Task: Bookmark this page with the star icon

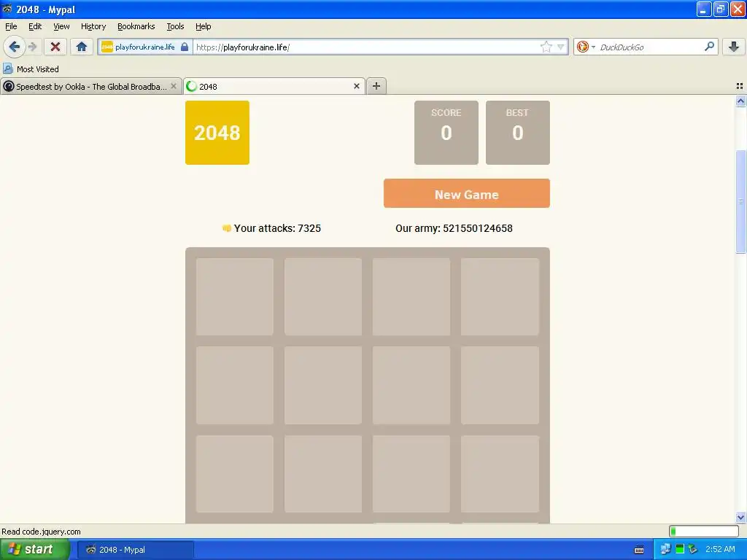Action: click(546, 47)
